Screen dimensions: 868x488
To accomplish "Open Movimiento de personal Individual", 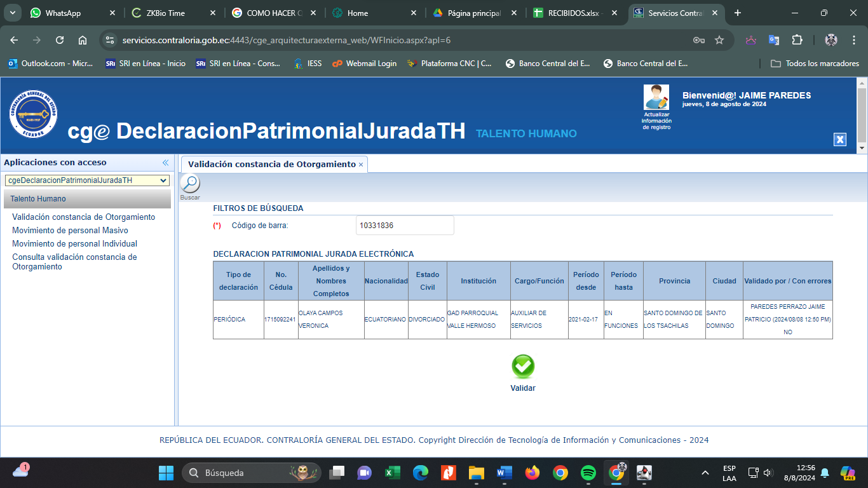I will [74, 244].
